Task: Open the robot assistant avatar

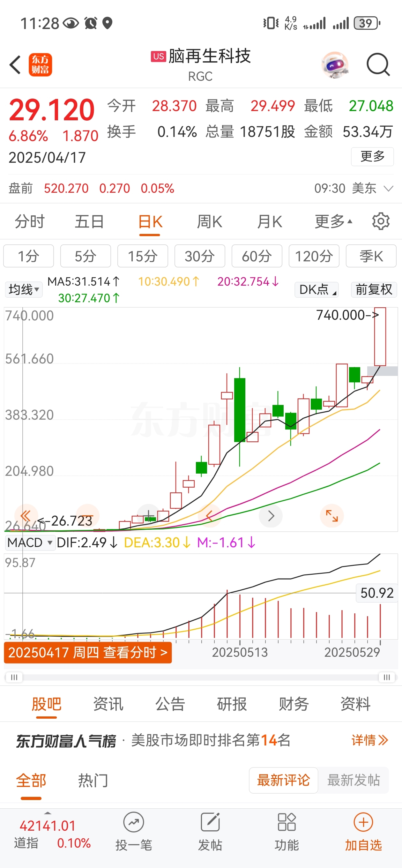Action: click(x=335, y=65)
